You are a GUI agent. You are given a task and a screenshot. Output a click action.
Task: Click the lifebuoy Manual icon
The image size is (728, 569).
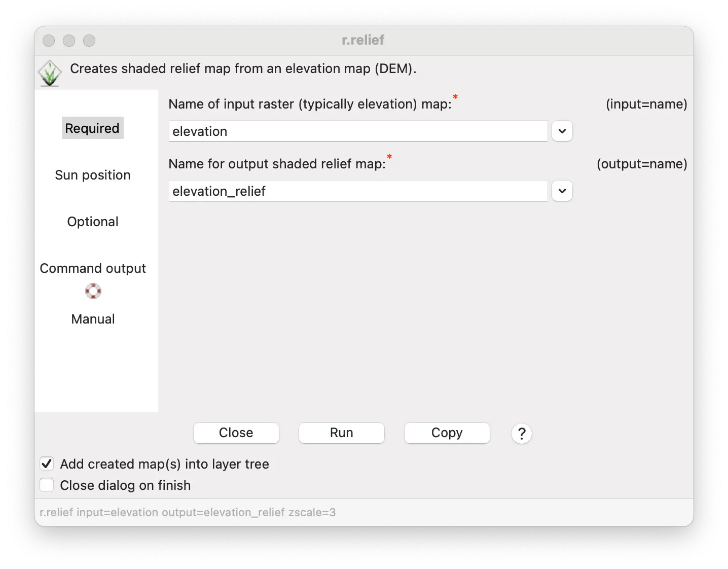[93, 291]
